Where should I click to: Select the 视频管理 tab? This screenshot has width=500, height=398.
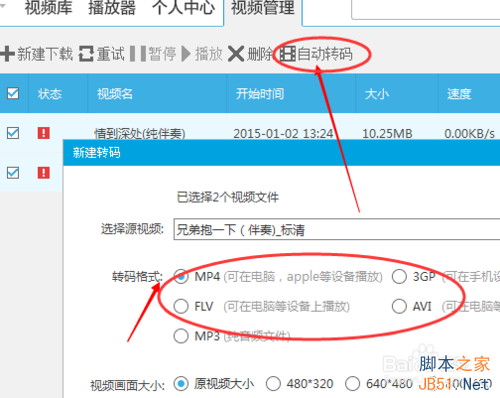click(263, 7)
